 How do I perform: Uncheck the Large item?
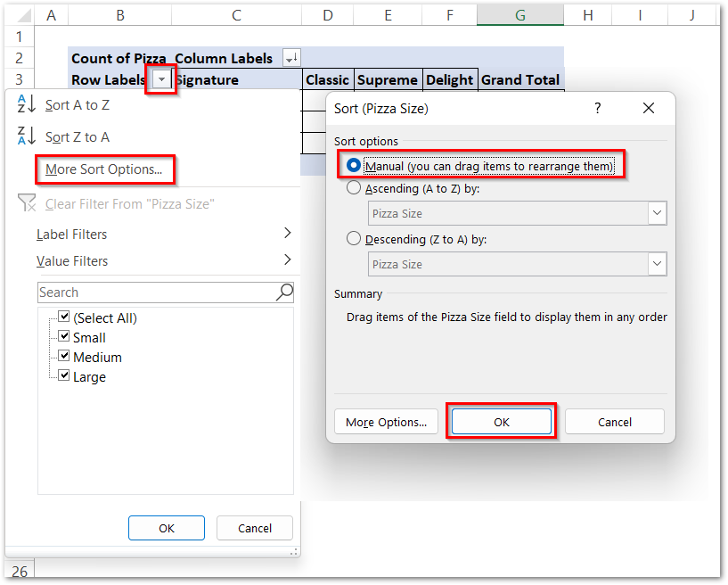64,376
